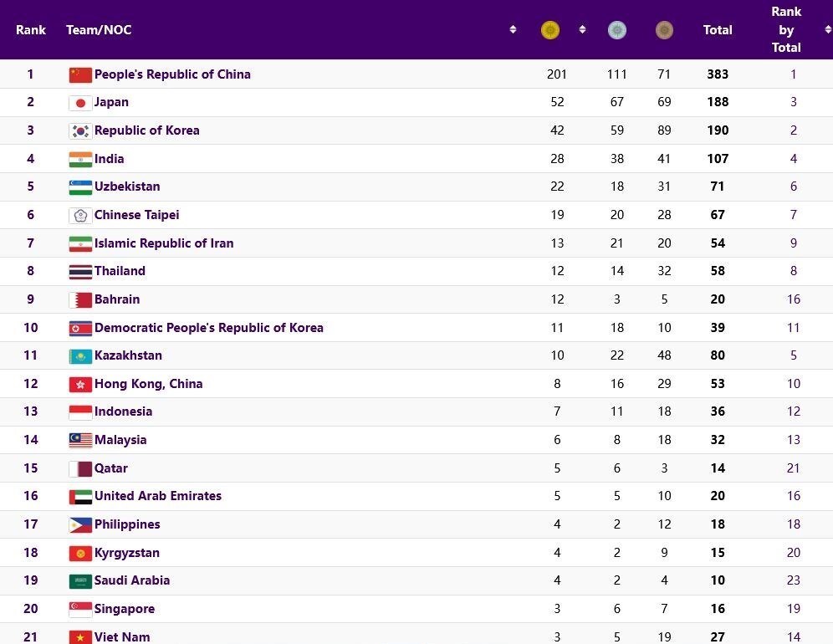Click the Republic of Korea flag icon
The width and height of the screenshot is (833, 644).
80,131
